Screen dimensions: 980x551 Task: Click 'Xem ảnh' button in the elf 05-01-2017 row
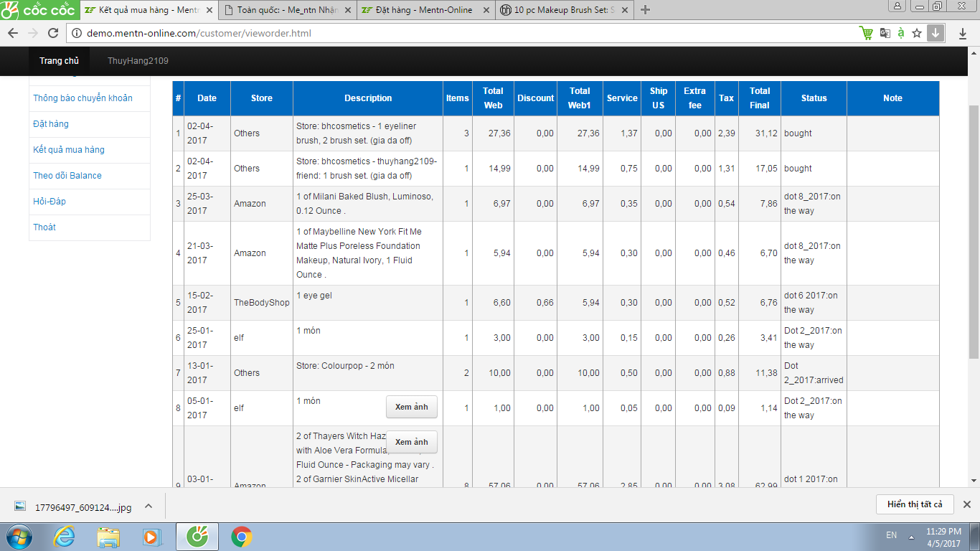tap(412, 407)
